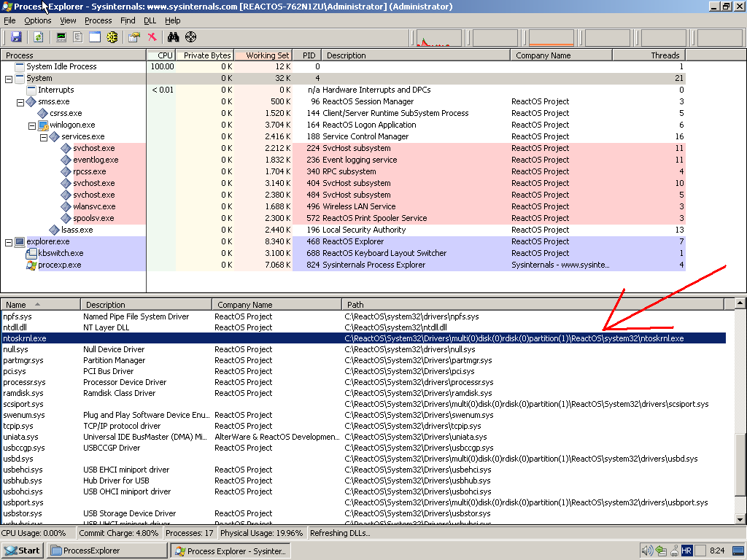This screenshot has width=747, height=560.
Task: Select the ntdll.dll row
Action: point(363,327)
